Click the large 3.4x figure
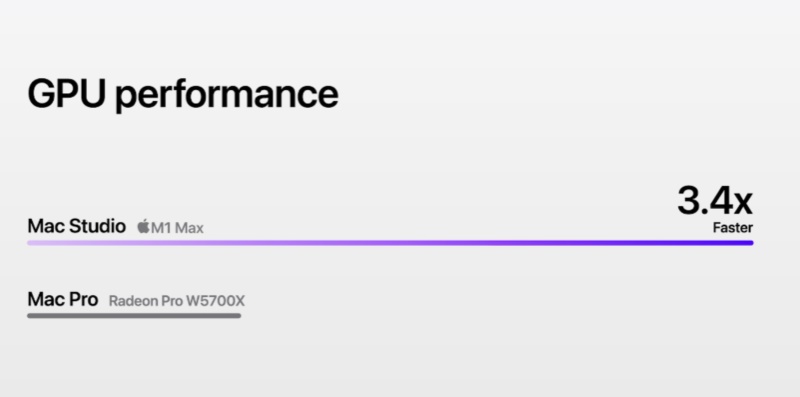The height and width of the screenshot is (397, 800). 715,201
